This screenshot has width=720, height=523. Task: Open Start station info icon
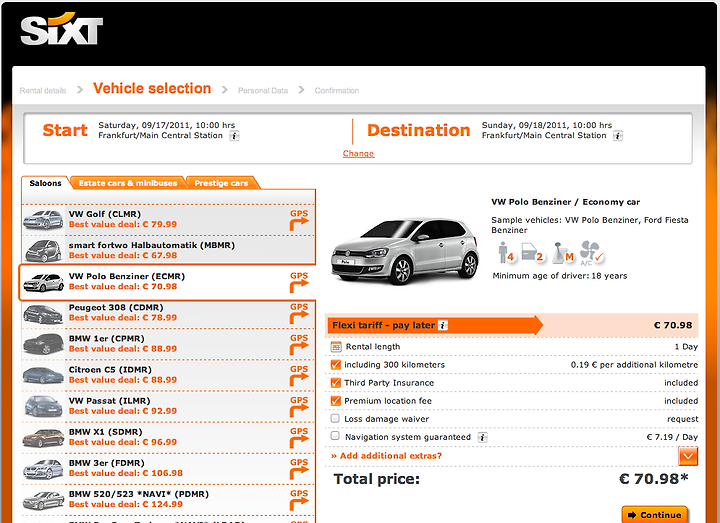[x=234, y=136]
